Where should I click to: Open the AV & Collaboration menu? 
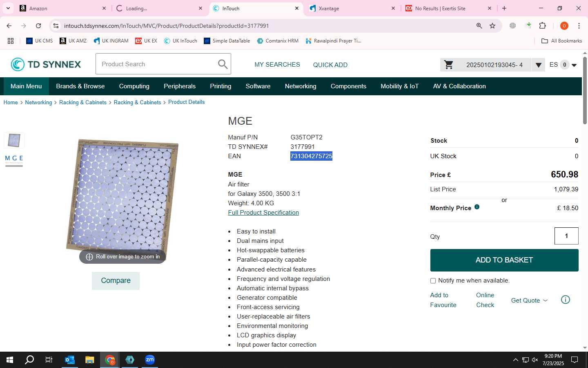459,86
